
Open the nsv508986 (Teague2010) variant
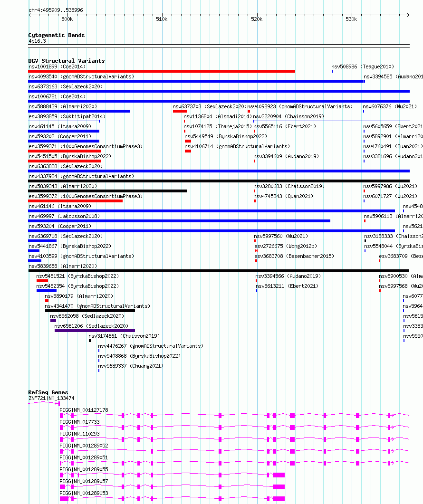[x=363, y=67]
